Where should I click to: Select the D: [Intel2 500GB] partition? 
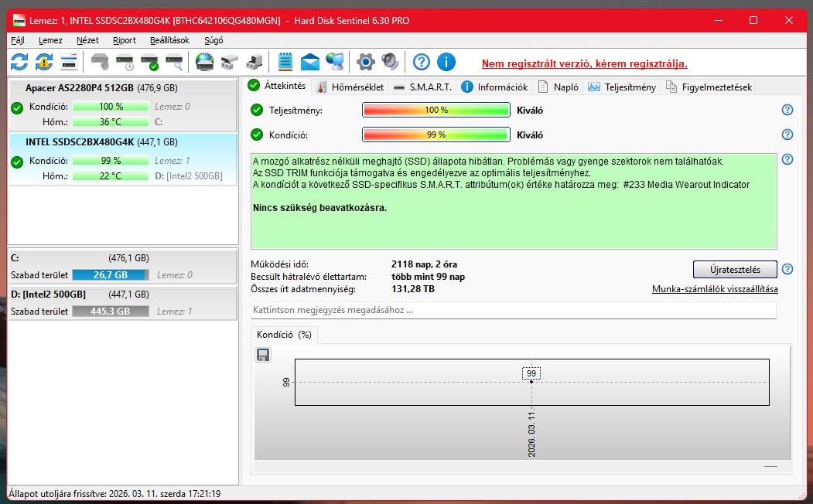click(123, 302)
